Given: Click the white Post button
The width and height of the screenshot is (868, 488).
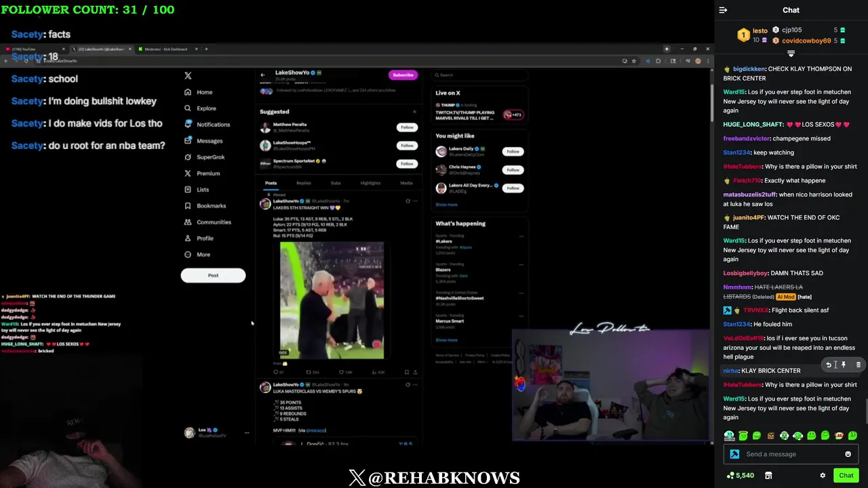Looking at the screenshot, I should click(x=213, y=275).
